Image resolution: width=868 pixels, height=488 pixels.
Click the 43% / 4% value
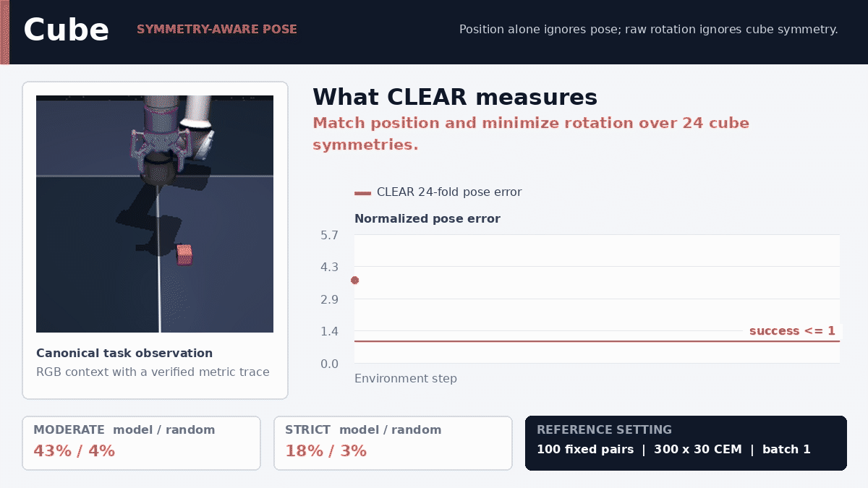tap(74, 451)
